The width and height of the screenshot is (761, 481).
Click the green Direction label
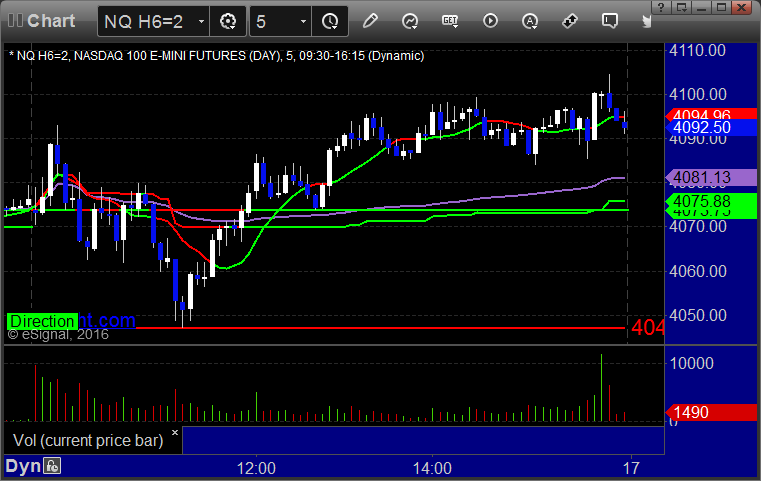[x=42, y=321]
